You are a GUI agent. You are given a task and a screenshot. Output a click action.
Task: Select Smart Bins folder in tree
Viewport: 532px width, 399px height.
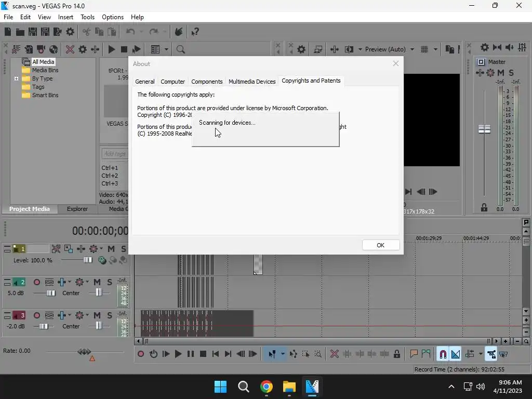tap(45, 96)
